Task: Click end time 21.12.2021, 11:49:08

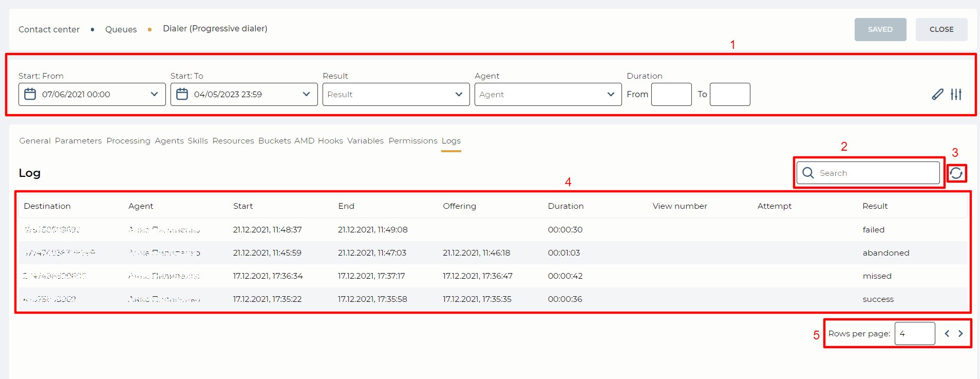Action: click(373, 229)
